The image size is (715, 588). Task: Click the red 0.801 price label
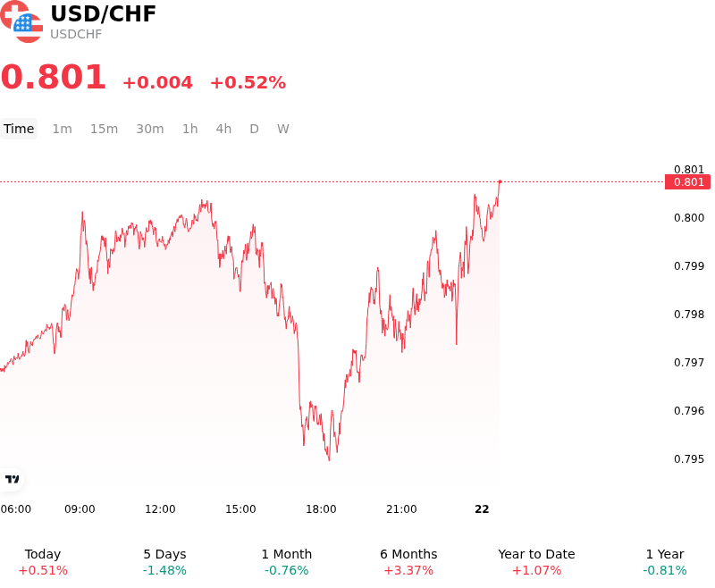click(x=687, y=182)
